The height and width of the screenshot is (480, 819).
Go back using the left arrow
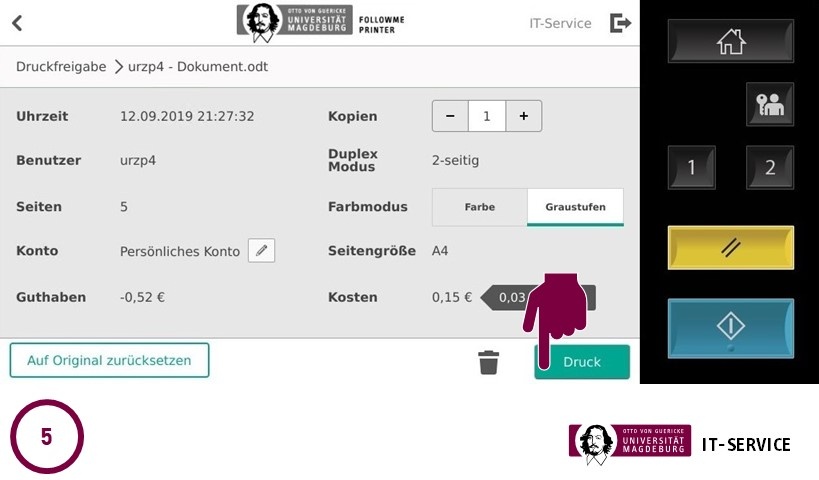(x=17, y=23)
